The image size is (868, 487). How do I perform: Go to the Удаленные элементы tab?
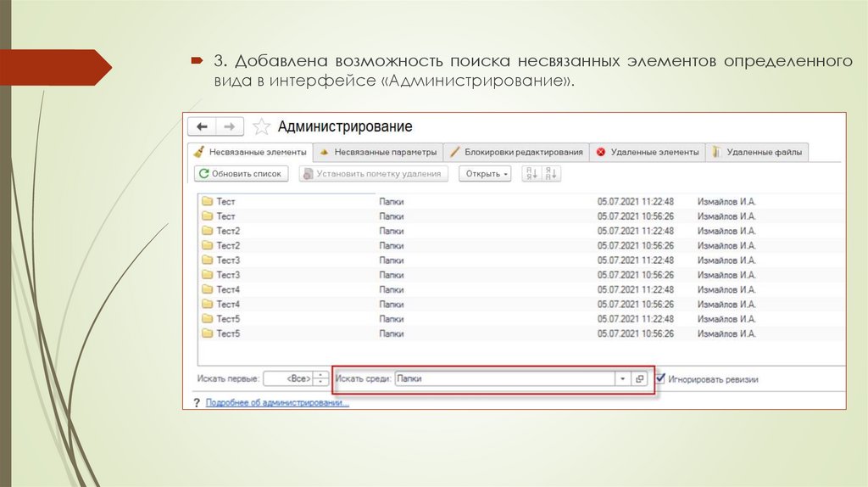(x=648, y=153)
